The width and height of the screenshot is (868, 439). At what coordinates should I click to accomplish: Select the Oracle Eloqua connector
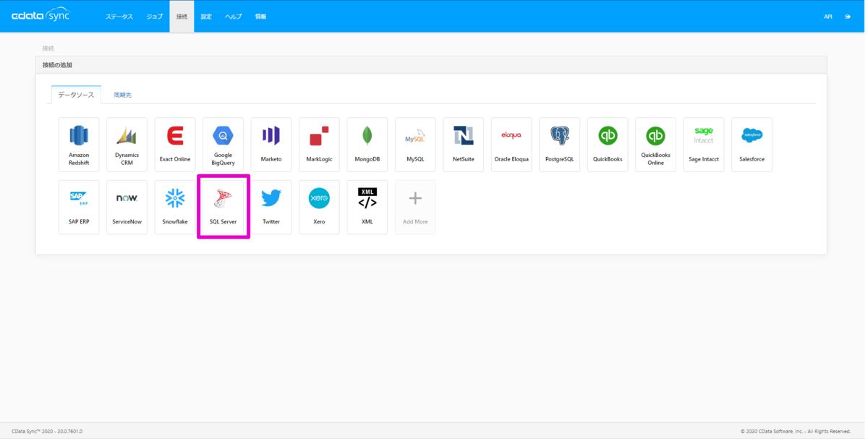[511, 145]
